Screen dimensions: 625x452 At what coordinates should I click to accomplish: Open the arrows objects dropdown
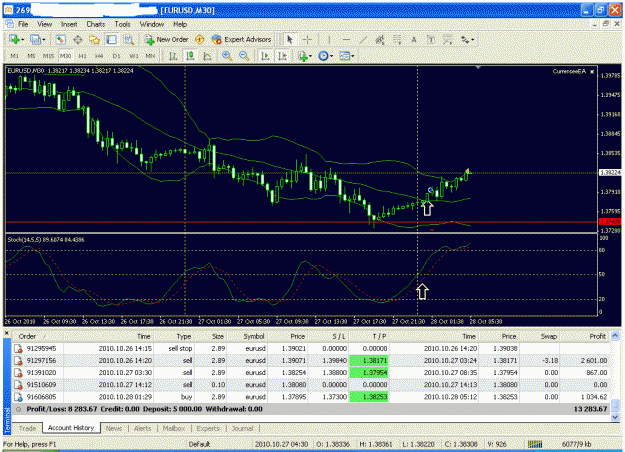pyautogui.click(x=467, y=39)
